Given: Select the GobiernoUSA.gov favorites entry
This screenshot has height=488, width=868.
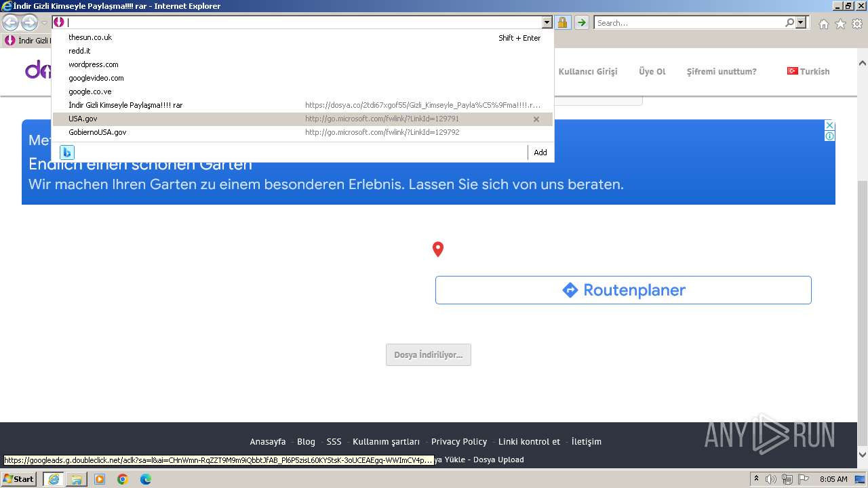Looking at the screenshot, I should click(302, 132).
